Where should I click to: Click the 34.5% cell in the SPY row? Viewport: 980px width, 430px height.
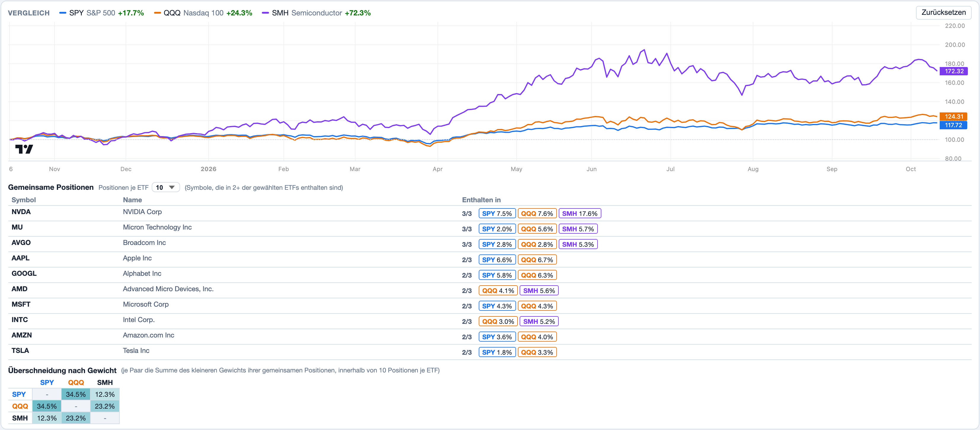tap(76, 395)
